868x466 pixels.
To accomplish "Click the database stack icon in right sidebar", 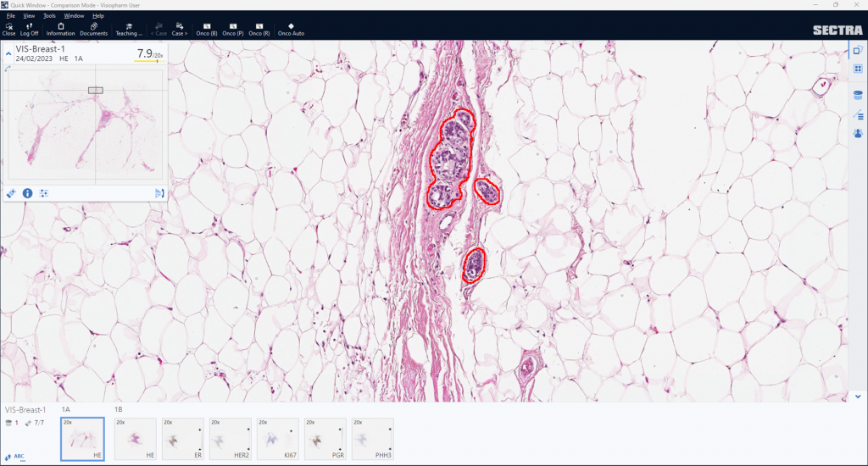I will 858,96.
